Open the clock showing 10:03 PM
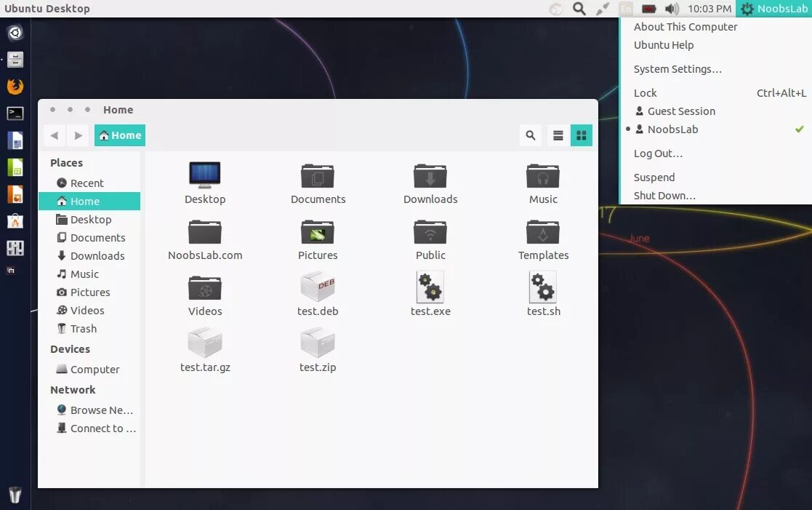 709,8
